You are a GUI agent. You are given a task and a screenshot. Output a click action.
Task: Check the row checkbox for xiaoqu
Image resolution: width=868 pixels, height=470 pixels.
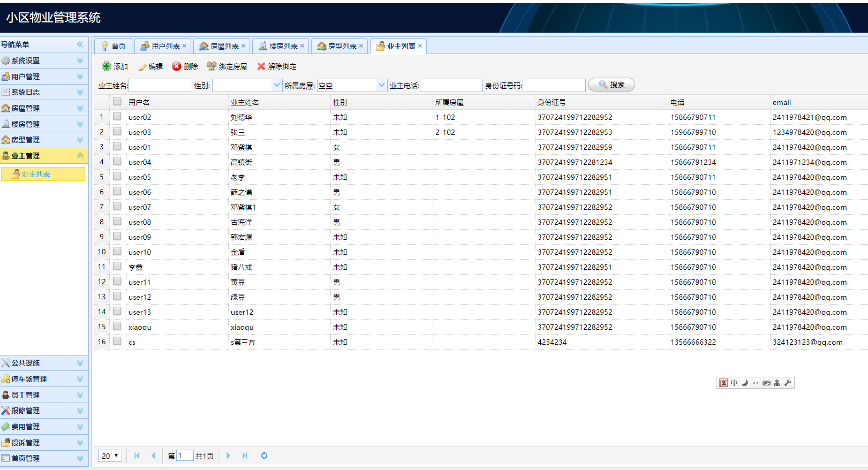pyautogui.click(x=117, y=326)
